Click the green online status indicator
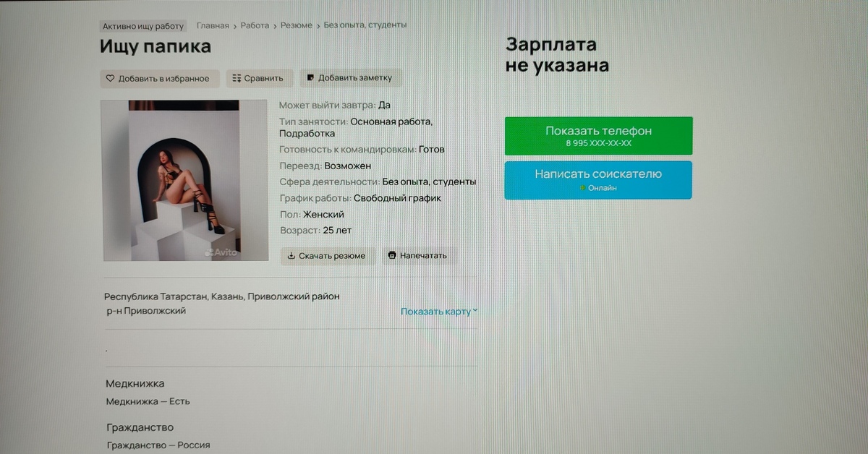This screenshot has height=454, width=868. click(582, 188)
